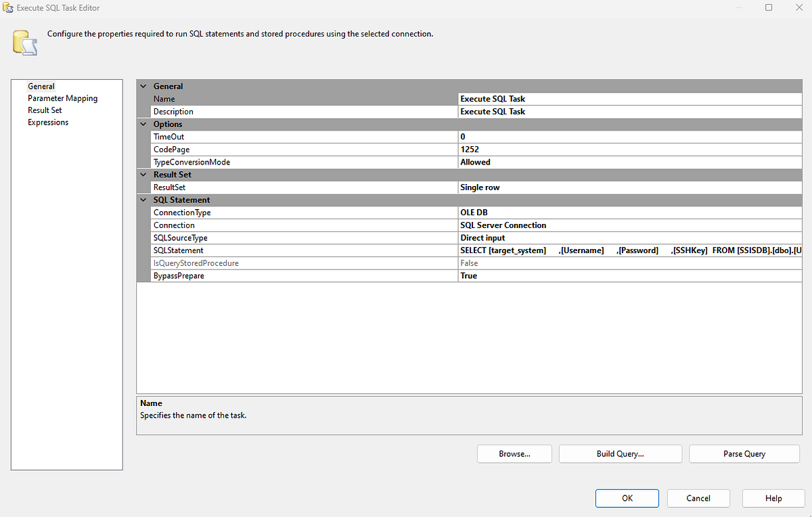Select Expressions in the sidebar
Screen dimensions: 812x517
pyautogui.click(x=47, y=122)
